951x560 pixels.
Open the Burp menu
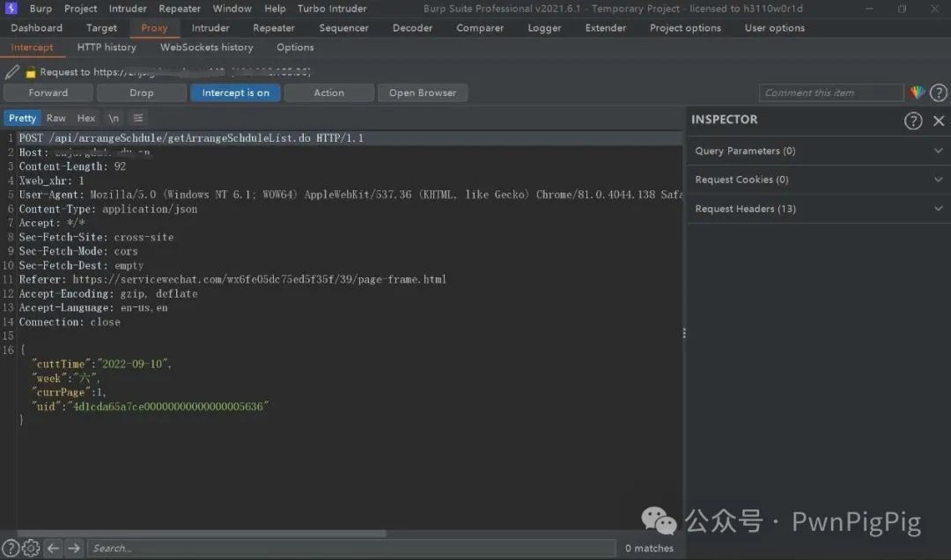(41, 9)
